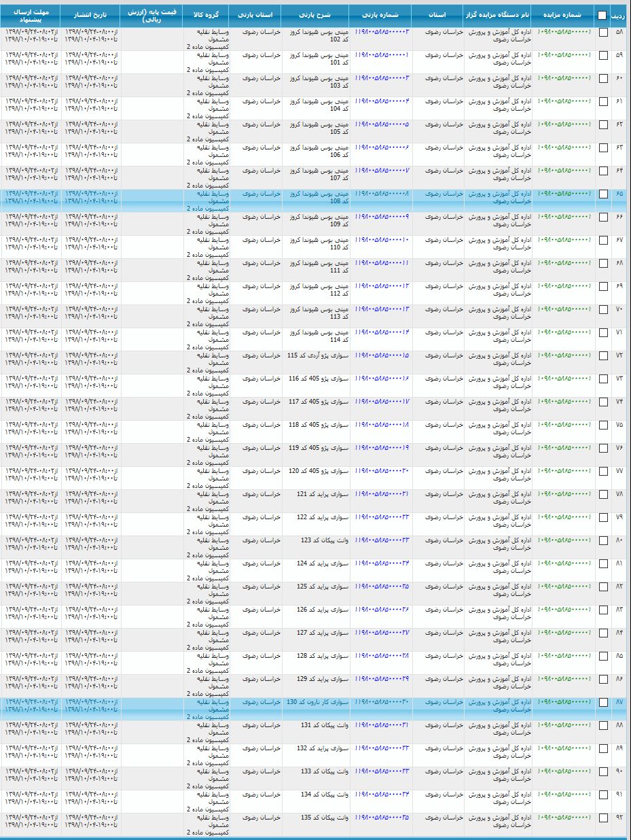The image size is (631, 840).
Task: Click the مهلت ارسال پیشنهاد column header
Action: tap(31, 16)
